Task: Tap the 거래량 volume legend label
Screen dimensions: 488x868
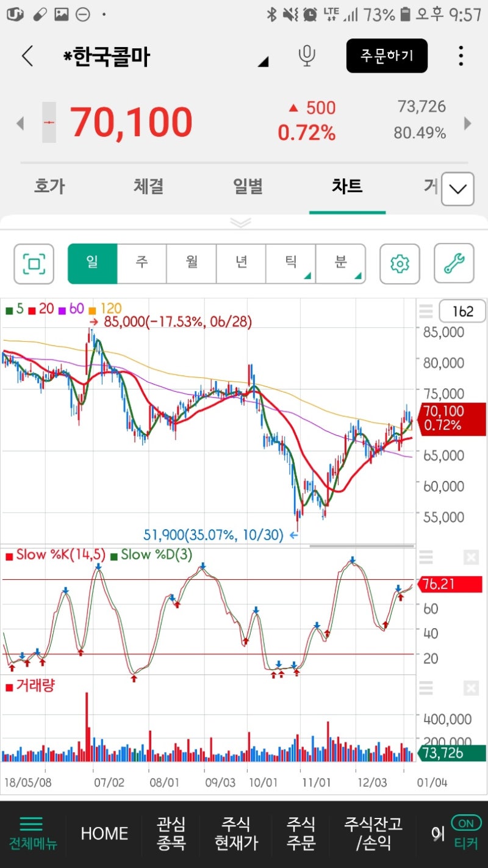Action: 30,686
